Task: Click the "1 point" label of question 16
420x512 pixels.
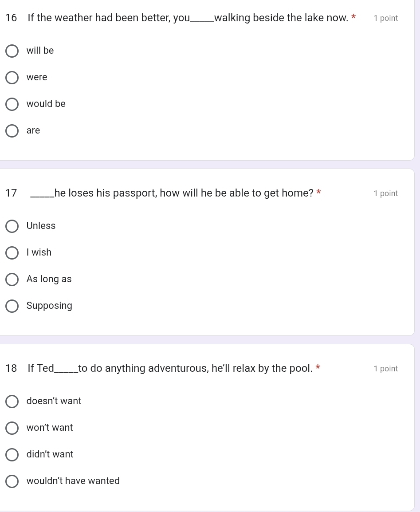Action: point(385,18)
